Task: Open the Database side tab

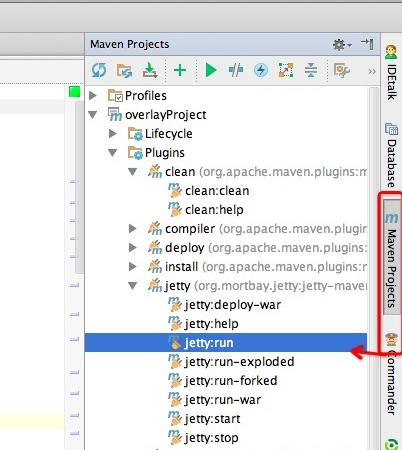Action: click(391, 155)
